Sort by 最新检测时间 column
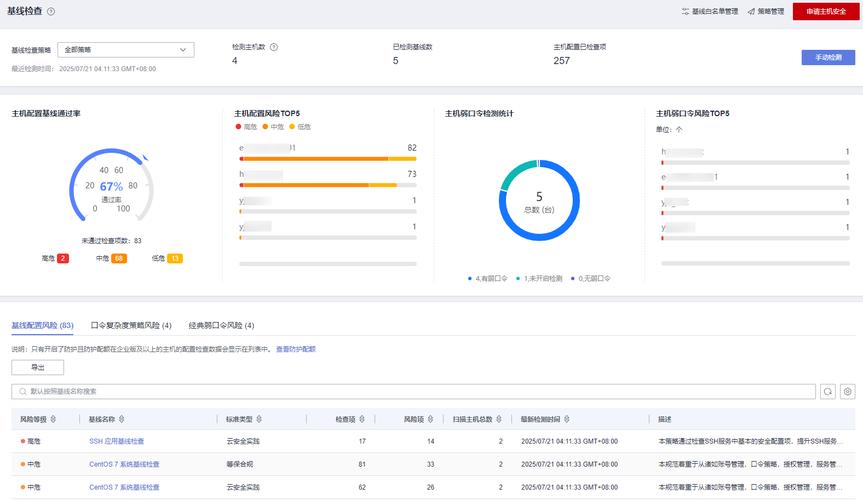The image size is (863, 500). tap(567, 419)
